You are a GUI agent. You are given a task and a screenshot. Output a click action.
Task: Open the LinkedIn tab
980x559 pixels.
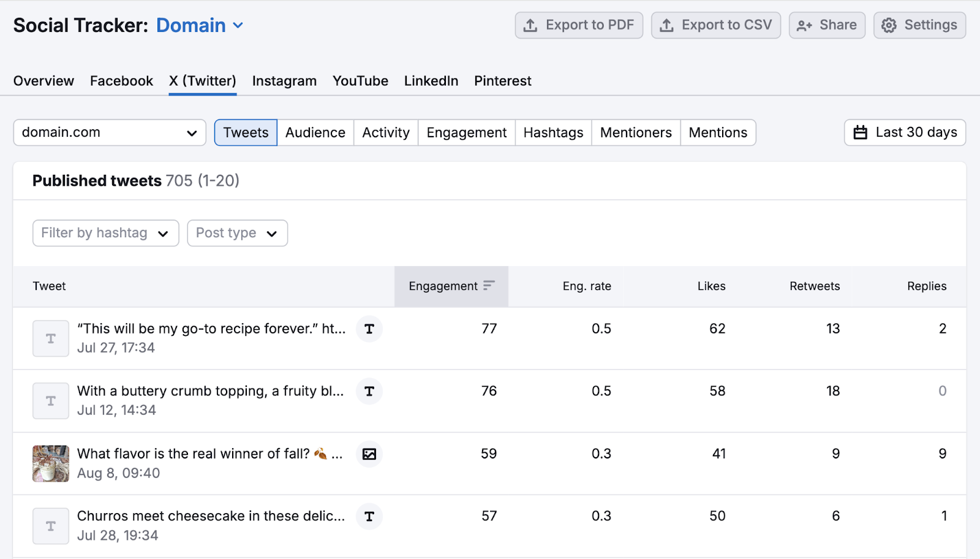click(431, 81)
